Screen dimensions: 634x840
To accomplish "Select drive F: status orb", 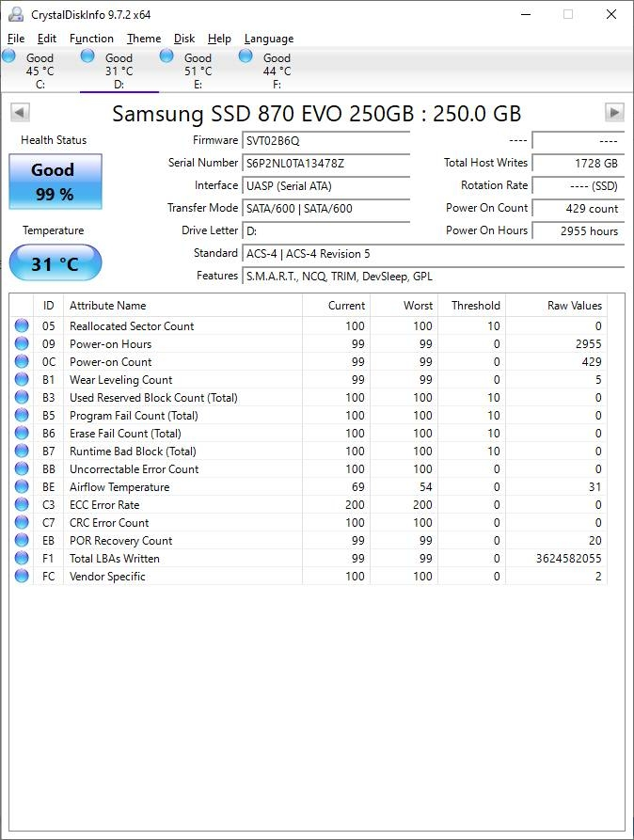I will coord(246,55).
